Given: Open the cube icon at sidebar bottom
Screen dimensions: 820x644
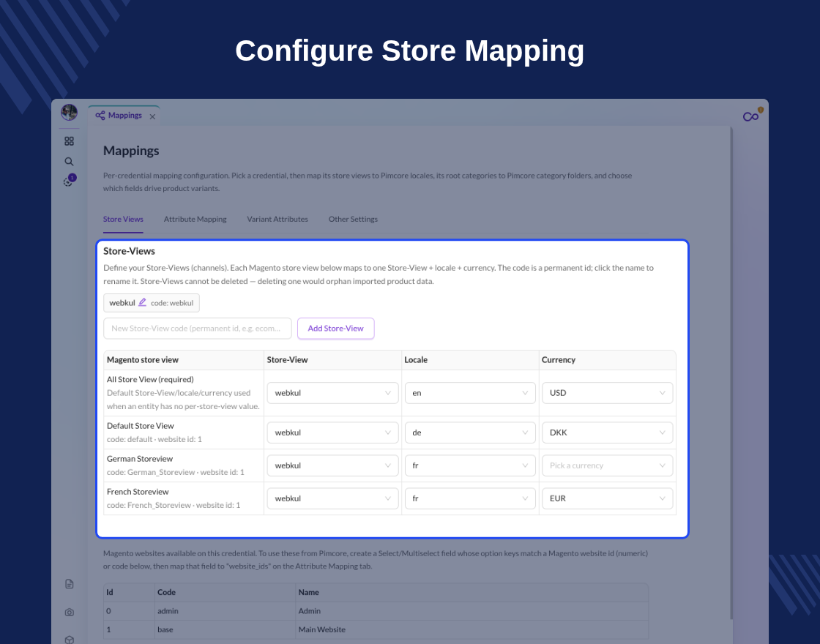Looking at the screenshot, I should point(69,640).
